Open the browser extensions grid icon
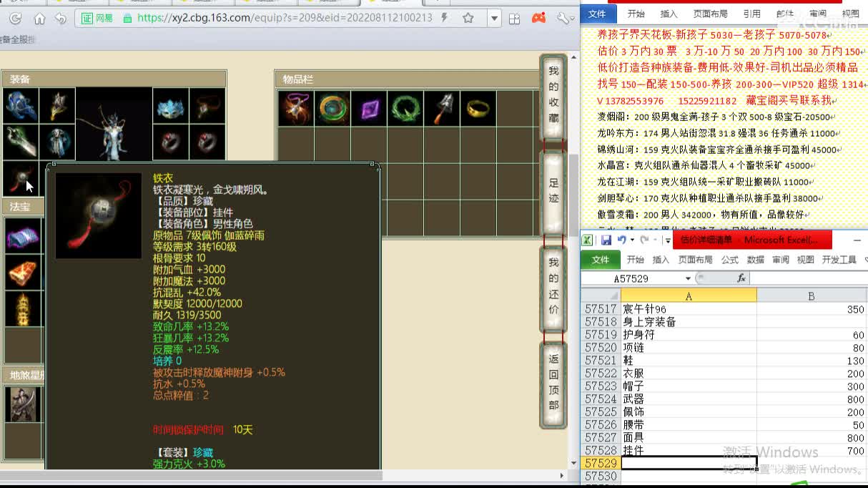This screenshot has width=868, height=488. (515, 18)
